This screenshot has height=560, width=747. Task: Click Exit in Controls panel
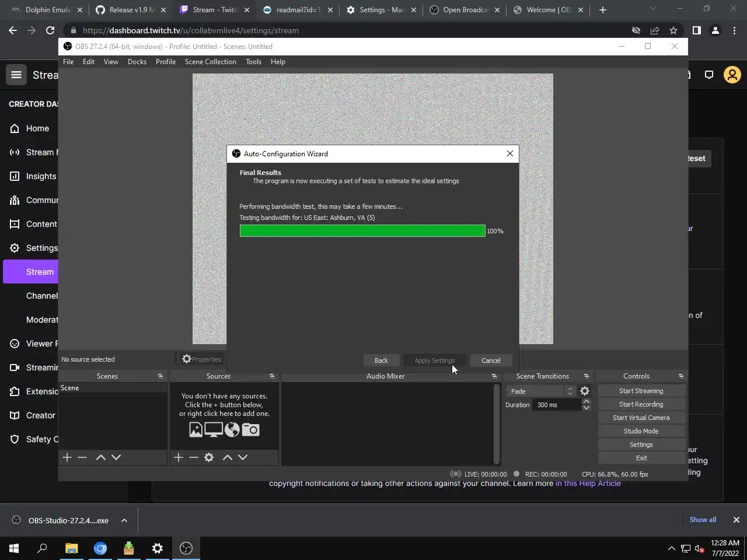641,458
